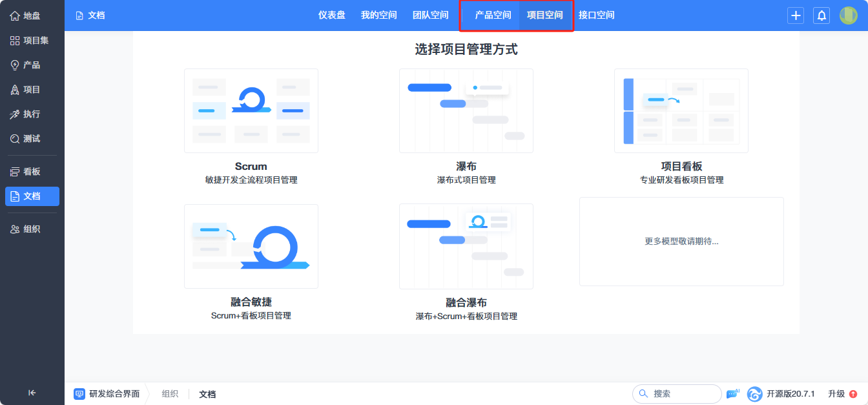The width and height of the screenshot is (868, 405).
Task: Click the 组织 breadcrumb in bottom bar
Action: tap(170, 394)
